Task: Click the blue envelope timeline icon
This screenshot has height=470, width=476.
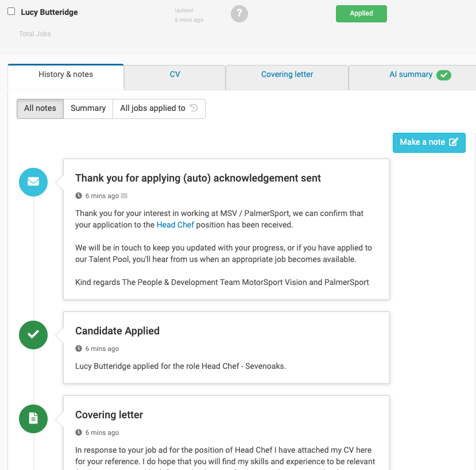Action: [33, 182]
